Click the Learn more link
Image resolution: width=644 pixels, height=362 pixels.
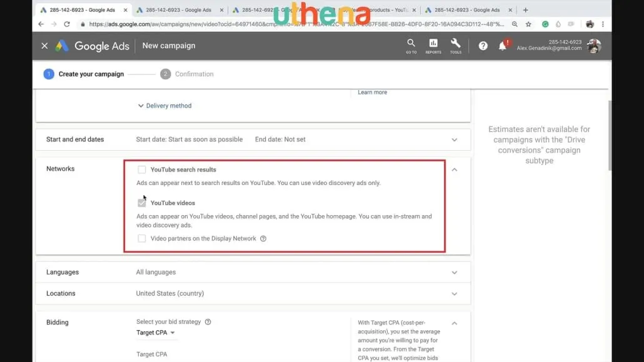372,92
